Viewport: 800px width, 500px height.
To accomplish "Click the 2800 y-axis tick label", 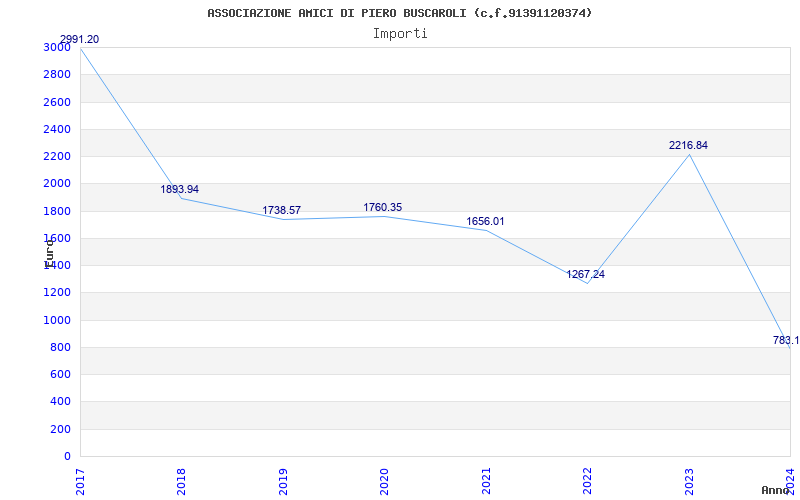I will point(57,74).
